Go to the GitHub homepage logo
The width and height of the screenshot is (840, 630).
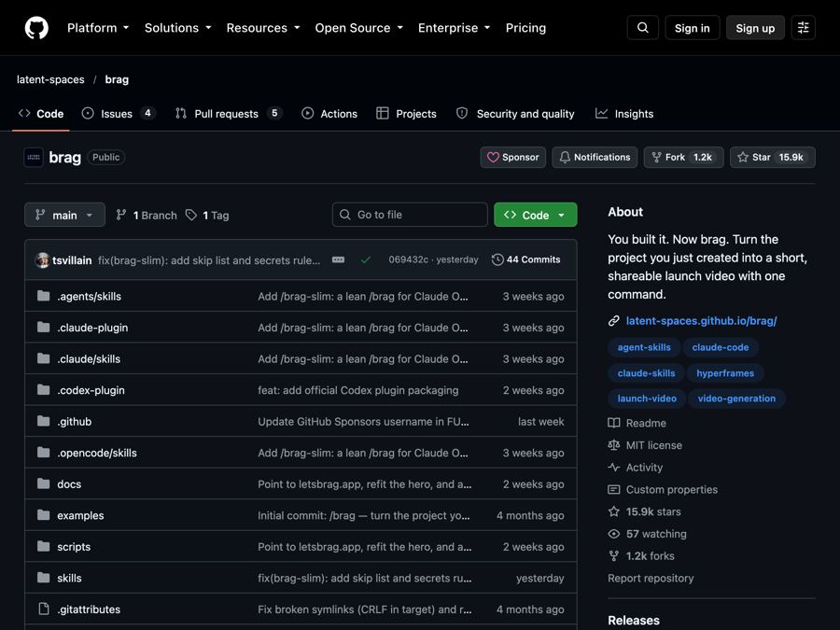coord(36,28)
